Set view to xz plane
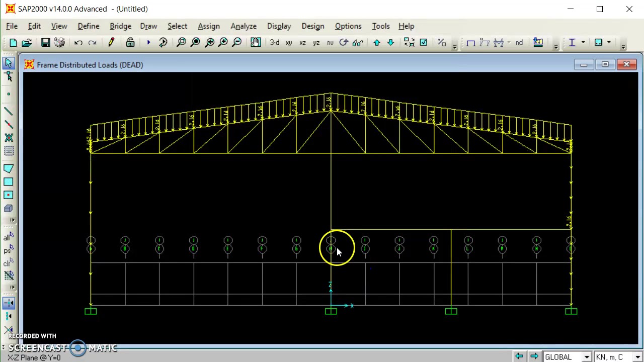This screenshot has width=644, height=362. click(x=302, y=43)
